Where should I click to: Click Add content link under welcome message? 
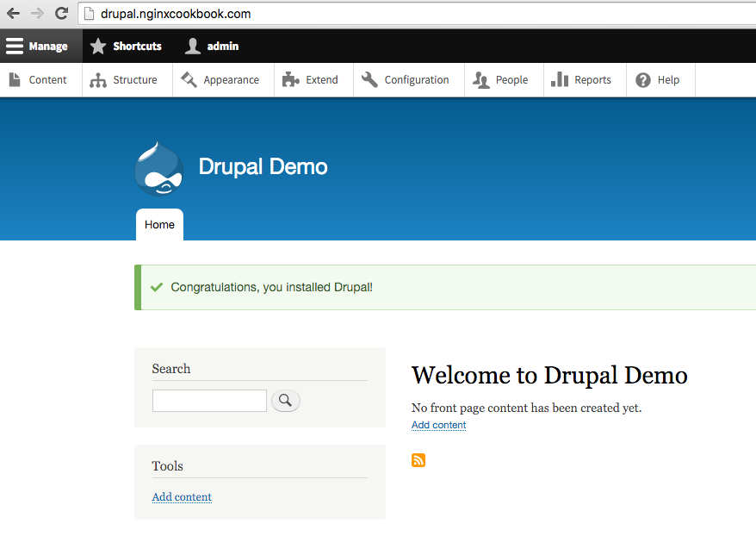tap(438, 426)
